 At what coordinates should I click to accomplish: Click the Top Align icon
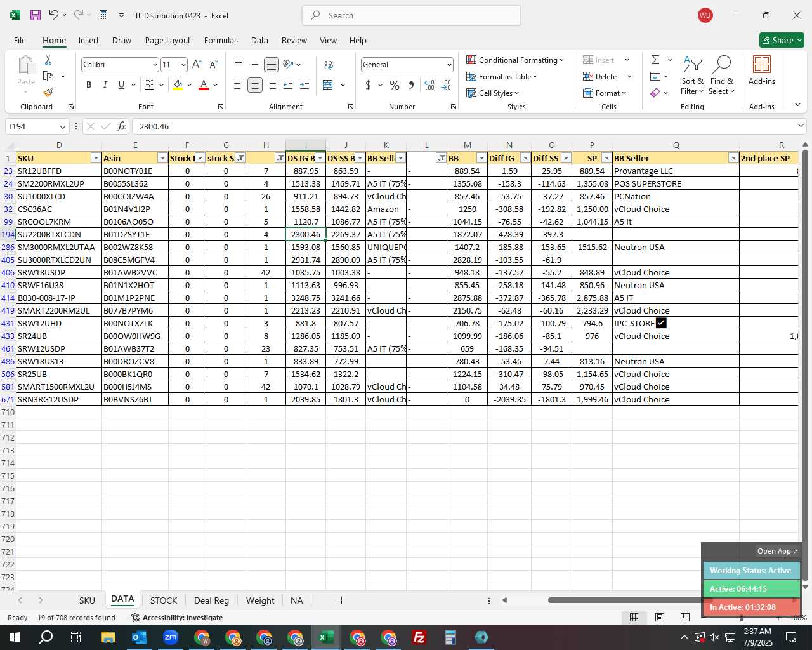(x=239, y=64)
